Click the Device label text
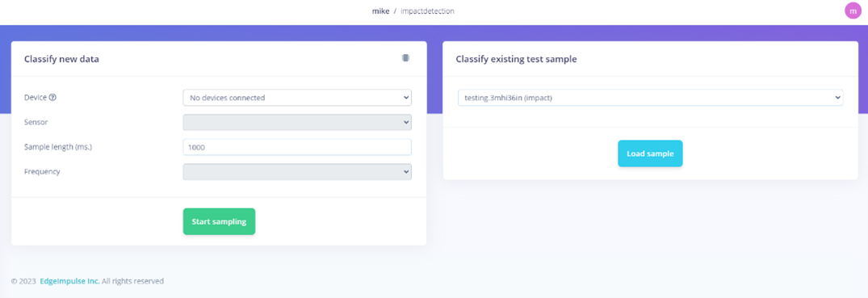The width and height of the screenshot is (868, 298). 36,98
